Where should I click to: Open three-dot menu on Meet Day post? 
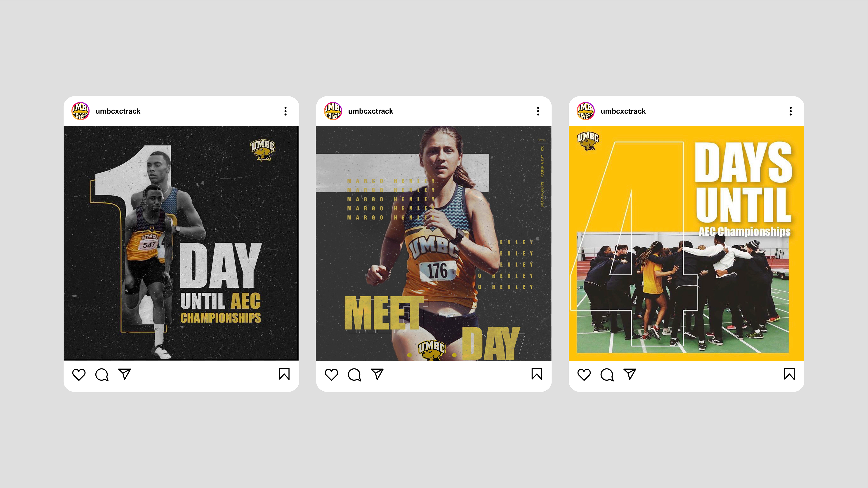tap(538, 111)
